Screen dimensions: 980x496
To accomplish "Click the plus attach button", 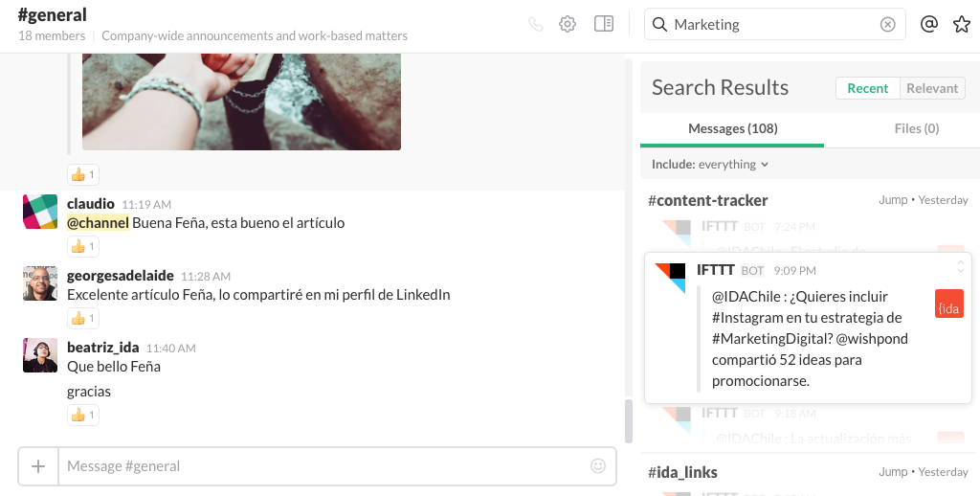I will pyautogui.click(x=38, y=466).
